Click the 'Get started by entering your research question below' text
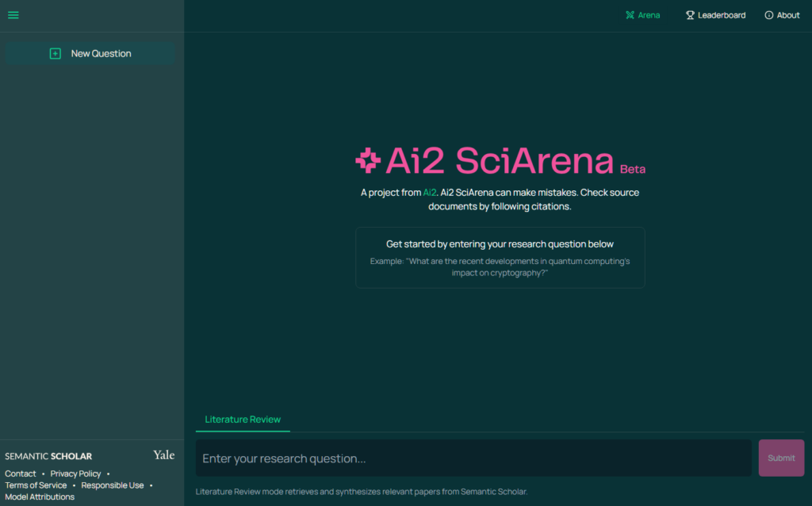The image size is (812, 506). tap(500, 244)
